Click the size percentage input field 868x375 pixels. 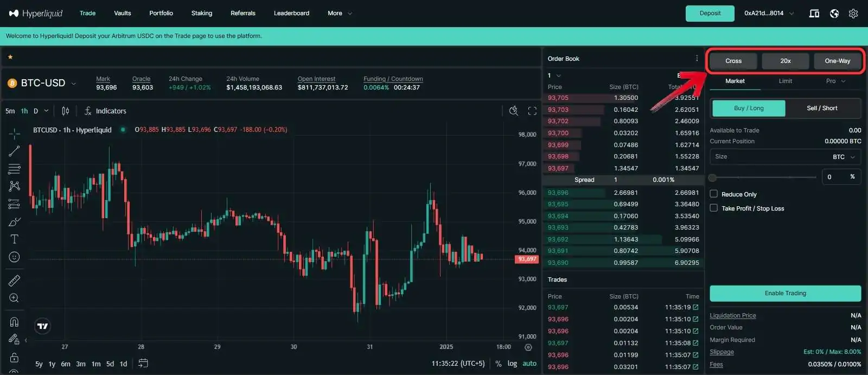click(841, 177)
